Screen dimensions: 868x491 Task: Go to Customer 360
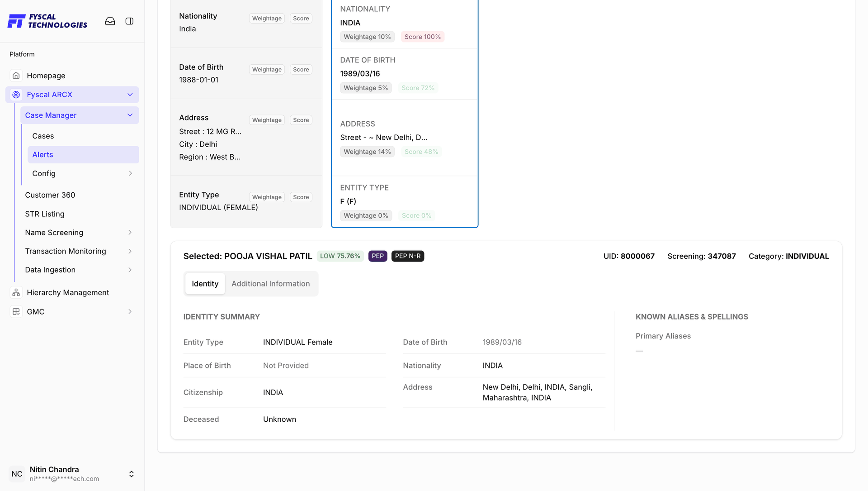(x=50, y=195)
